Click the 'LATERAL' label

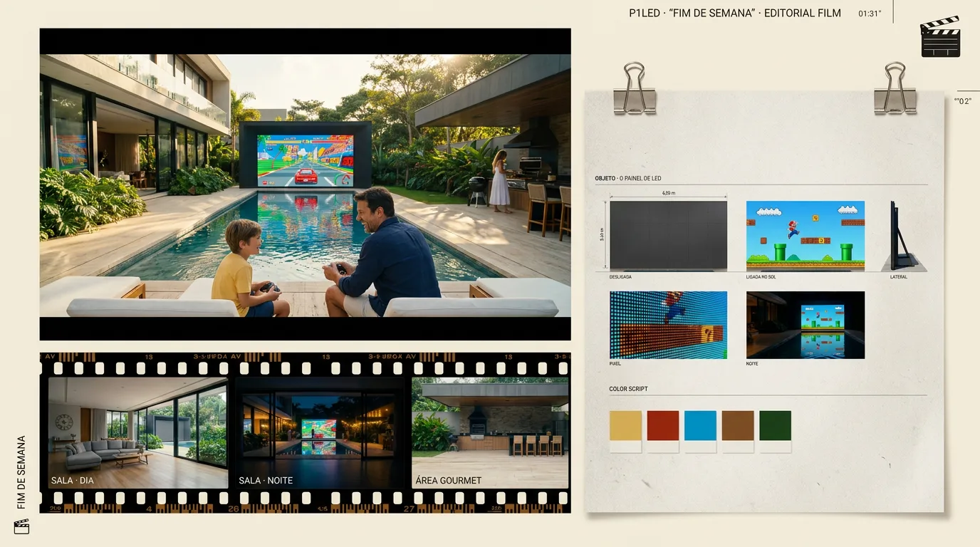899,276
